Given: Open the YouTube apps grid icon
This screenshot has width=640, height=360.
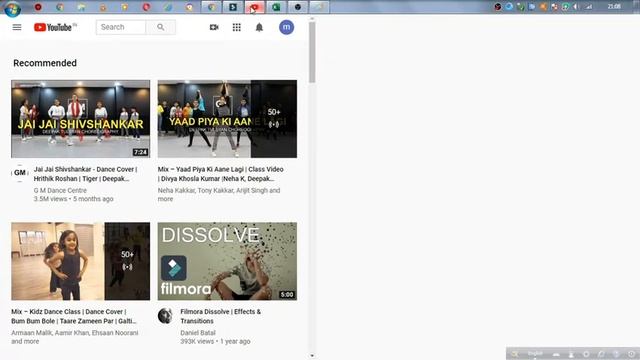Looking at the screenshot, I should (x=237, y=27).
